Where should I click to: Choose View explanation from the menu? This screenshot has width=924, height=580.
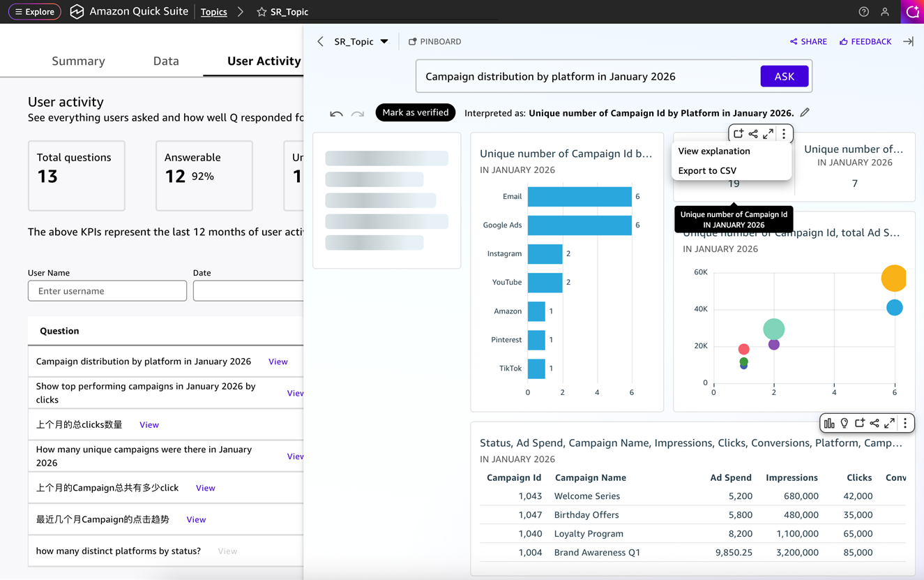pyautogui.click(x=713, y=151)
